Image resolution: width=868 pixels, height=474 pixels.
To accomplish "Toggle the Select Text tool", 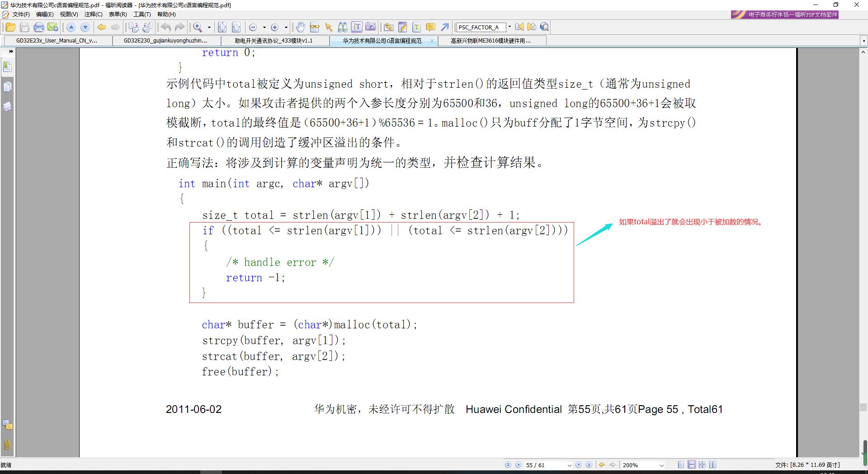I will click(357, 27).
